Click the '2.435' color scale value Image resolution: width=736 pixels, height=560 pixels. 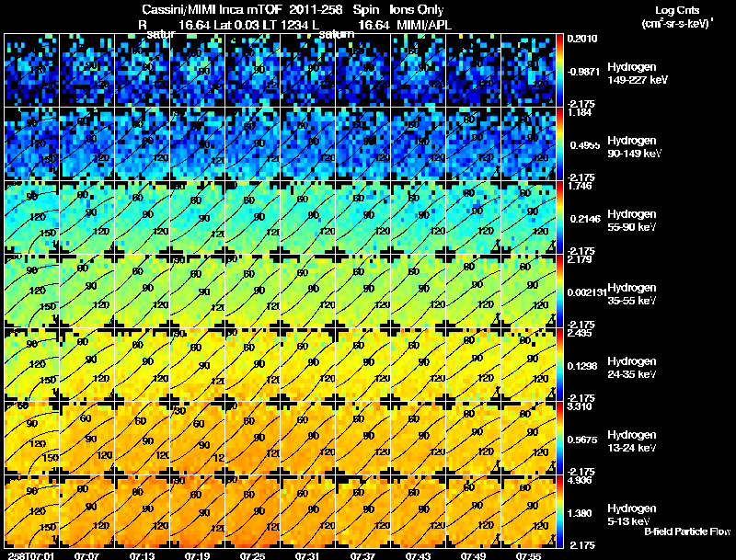point(580,334)
